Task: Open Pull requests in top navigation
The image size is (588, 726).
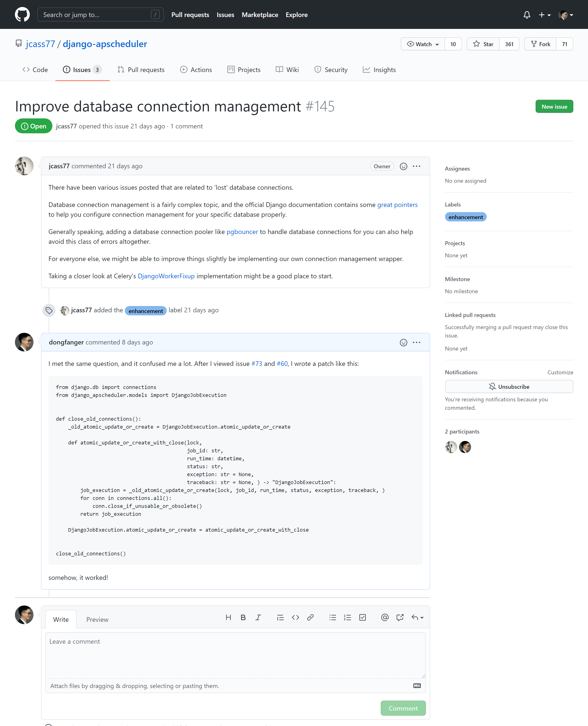Action: point(190,15)
